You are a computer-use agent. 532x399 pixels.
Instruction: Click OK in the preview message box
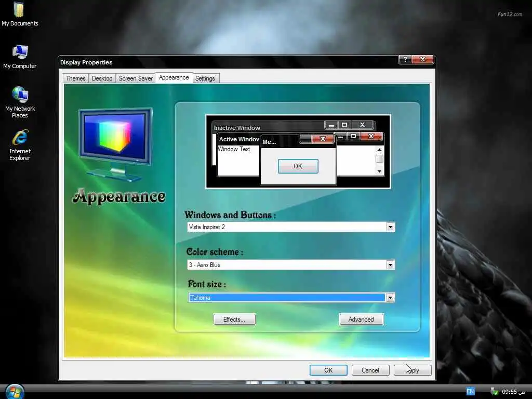tap(298, 166)
